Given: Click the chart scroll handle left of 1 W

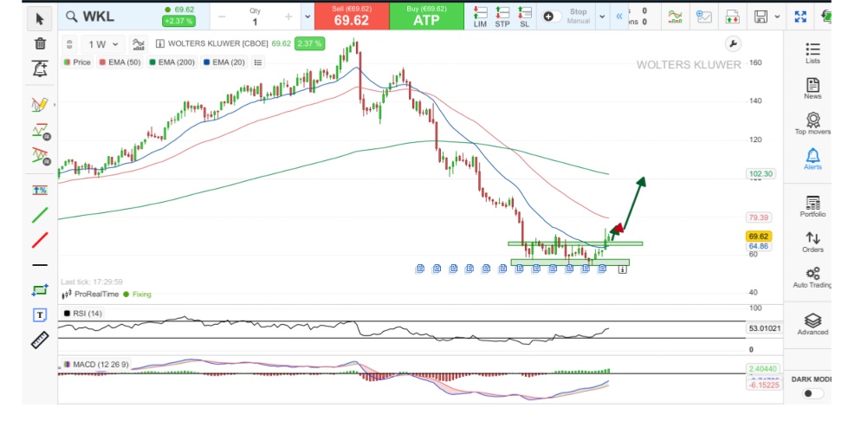Looking at the screenshot, I should [69, 44].
